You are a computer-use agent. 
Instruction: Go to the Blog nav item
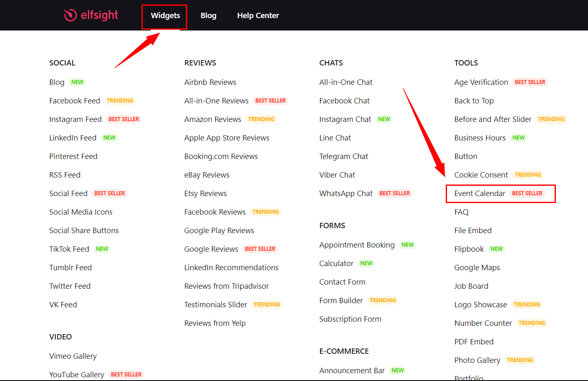coord(208,16)
